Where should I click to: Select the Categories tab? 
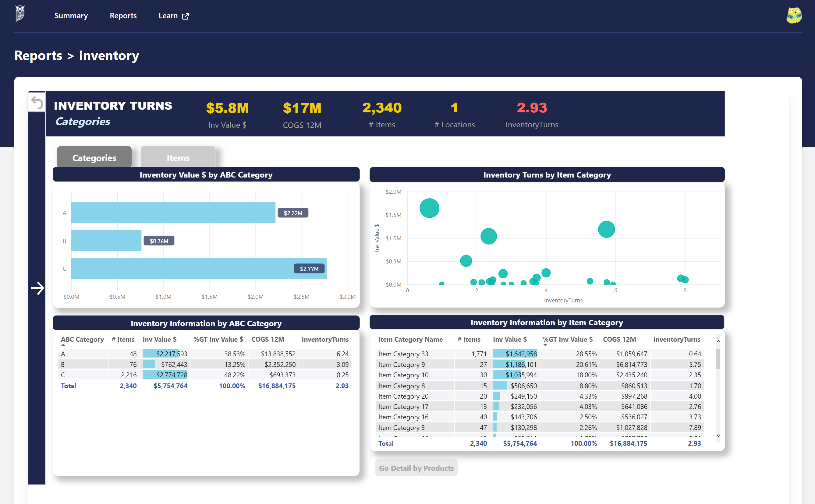[x=94, y=157]
